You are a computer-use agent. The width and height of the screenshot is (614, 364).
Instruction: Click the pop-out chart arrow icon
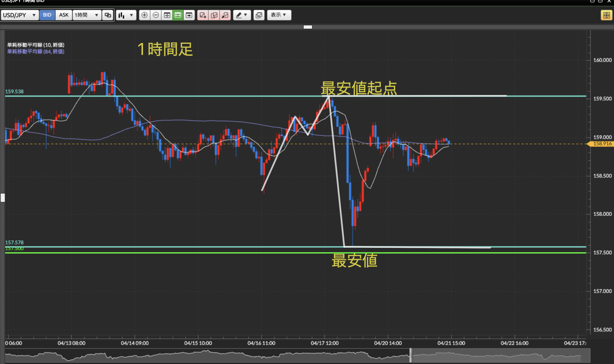tap(225, 15)
